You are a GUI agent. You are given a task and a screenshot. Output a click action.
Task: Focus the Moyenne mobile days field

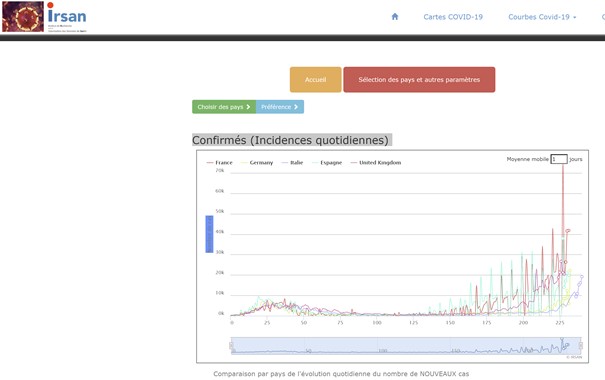tap(559, 159)
